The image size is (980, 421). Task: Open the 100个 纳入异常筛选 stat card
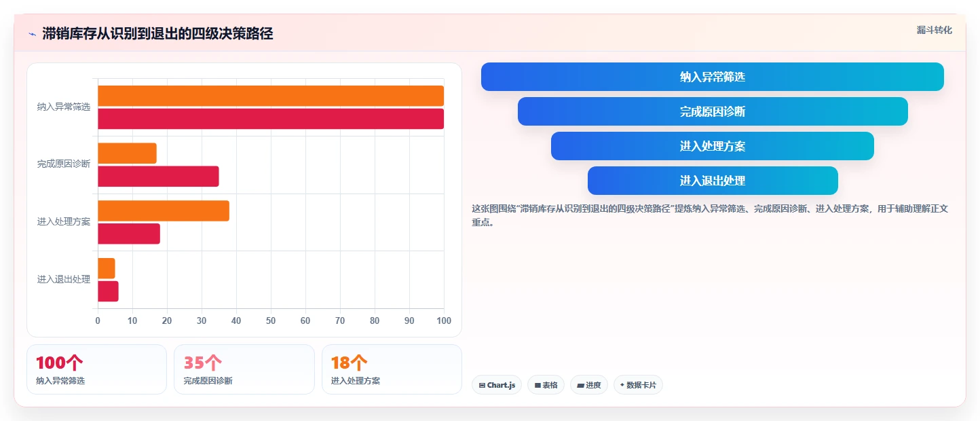click(96, 369)
